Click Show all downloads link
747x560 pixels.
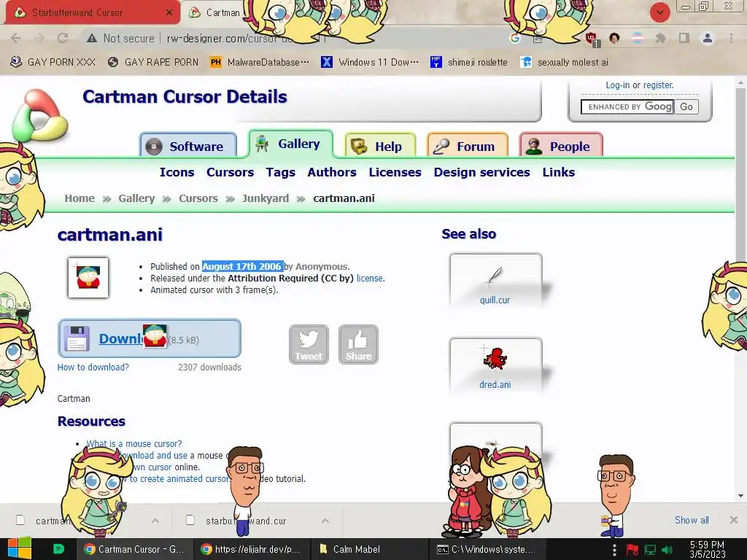692,520
